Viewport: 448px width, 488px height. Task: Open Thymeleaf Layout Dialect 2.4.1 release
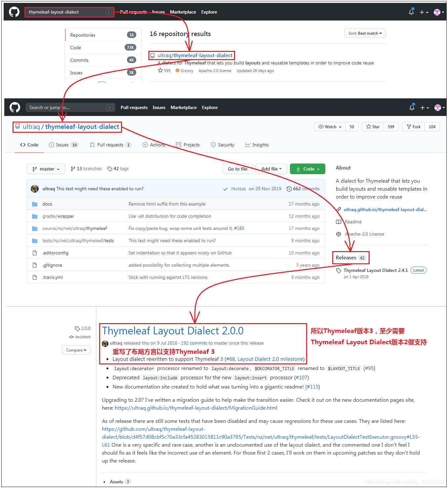click(376, 271)
